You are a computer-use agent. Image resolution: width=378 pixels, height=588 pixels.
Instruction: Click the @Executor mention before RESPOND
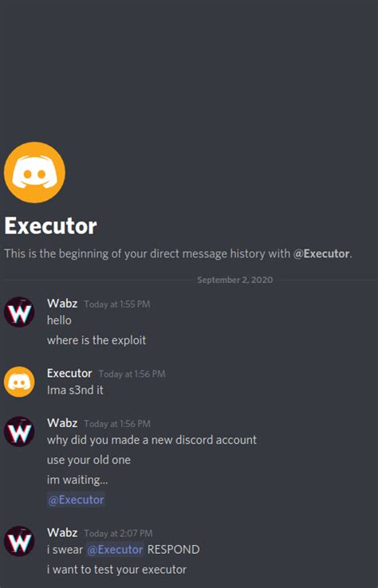pyautogui.click(x=116, y=550)
